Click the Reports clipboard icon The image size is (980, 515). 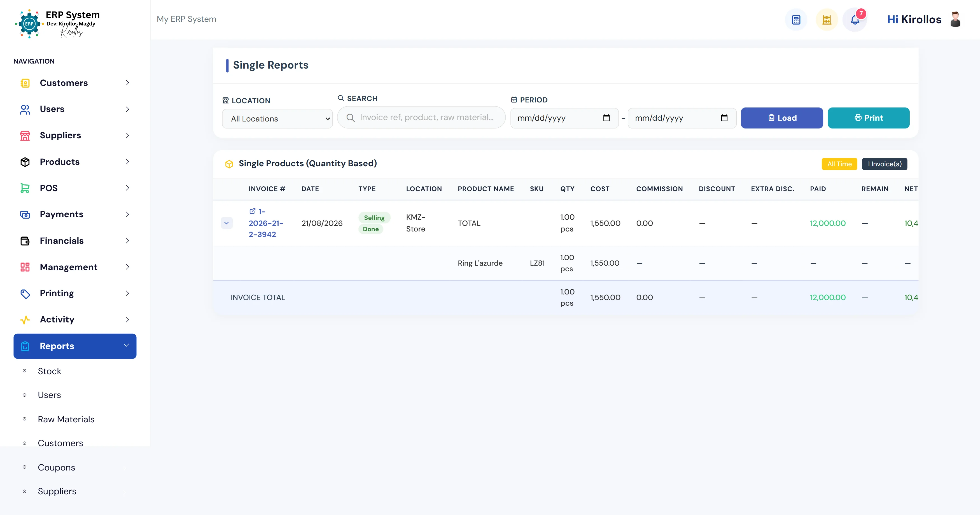[25, 346]
